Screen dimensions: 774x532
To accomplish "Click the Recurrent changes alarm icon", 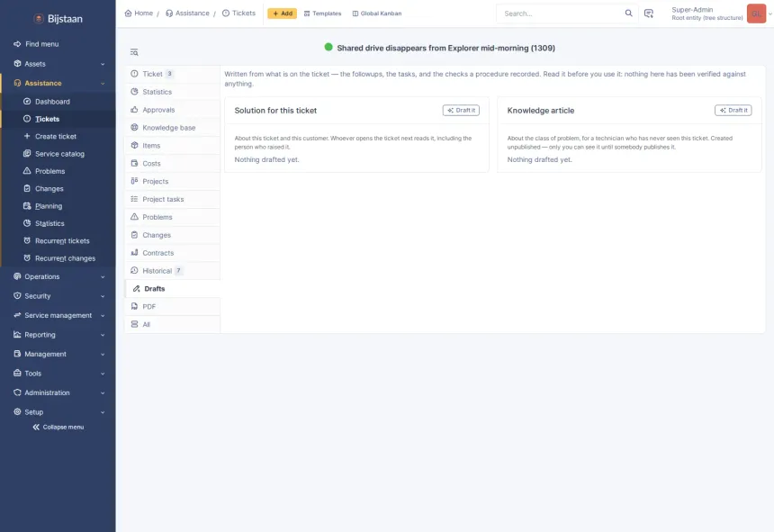I will [27, 258].
